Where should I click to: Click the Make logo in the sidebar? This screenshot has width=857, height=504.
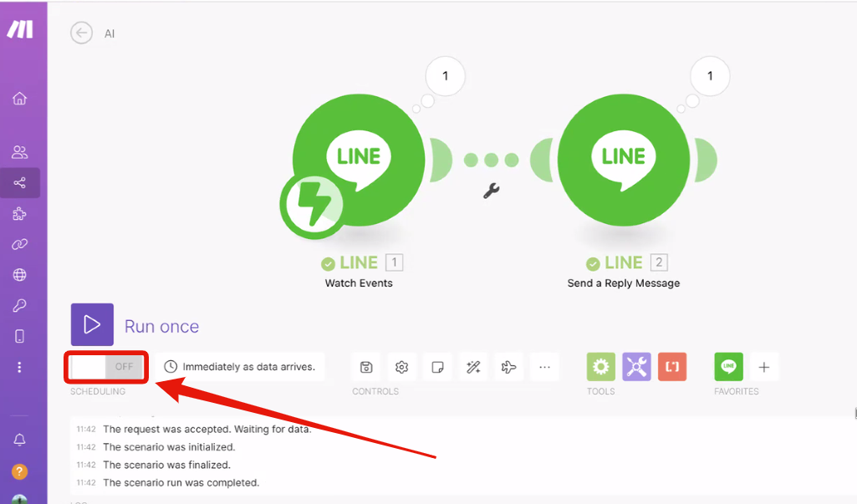point(20,29)
